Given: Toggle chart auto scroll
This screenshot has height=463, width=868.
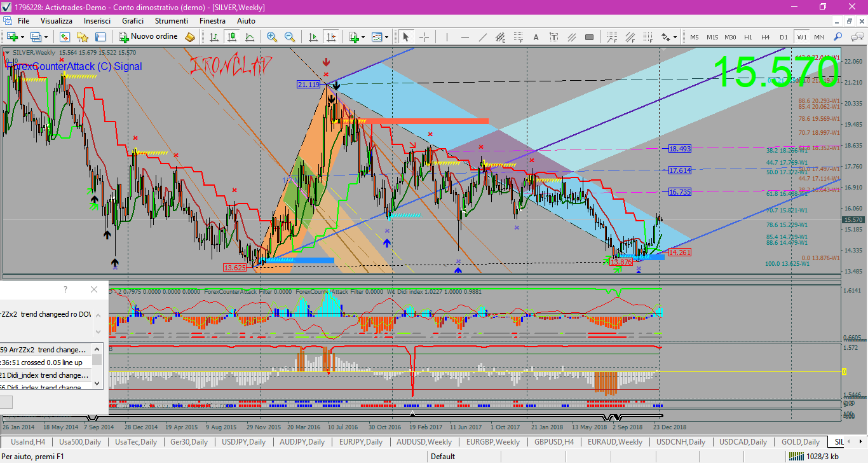Looking at the screenshot, I should (313, 37).
